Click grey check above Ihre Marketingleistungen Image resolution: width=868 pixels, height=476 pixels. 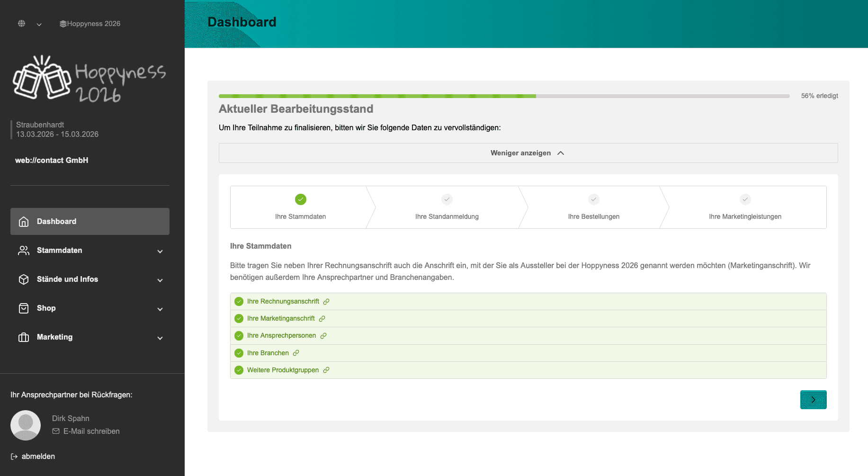pyautogui.click(x=745, y=199)
